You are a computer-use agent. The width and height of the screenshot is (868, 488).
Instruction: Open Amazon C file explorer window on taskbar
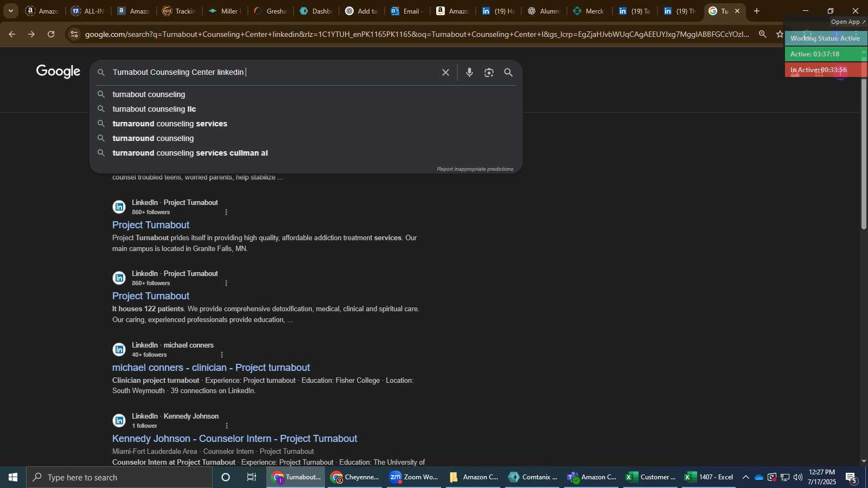click(474, 477)
